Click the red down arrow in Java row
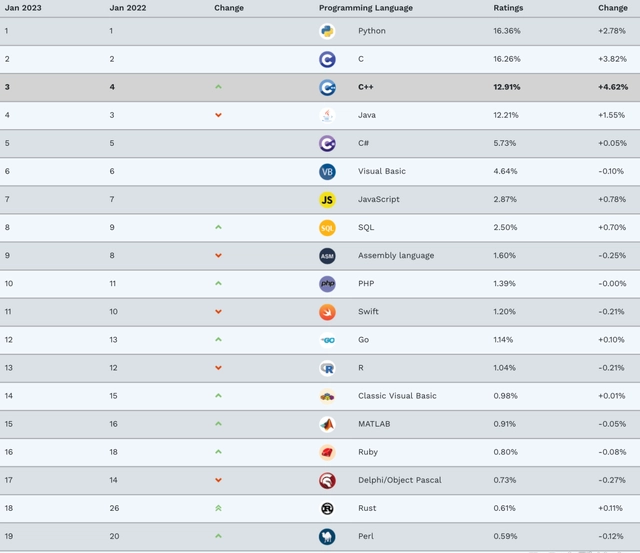Screen dimensions: 640x553 pos(218,115)
